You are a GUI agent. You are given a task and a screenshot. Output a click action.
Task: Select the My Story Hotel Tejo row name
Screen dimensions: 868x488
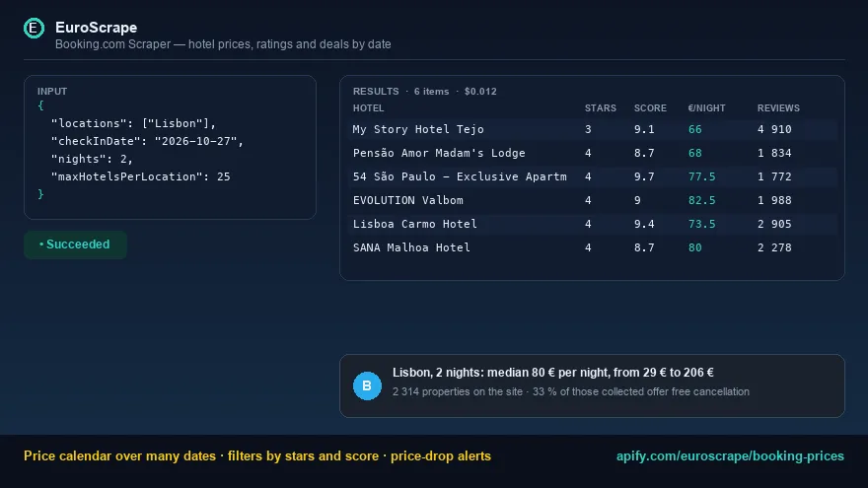(418, 129)
